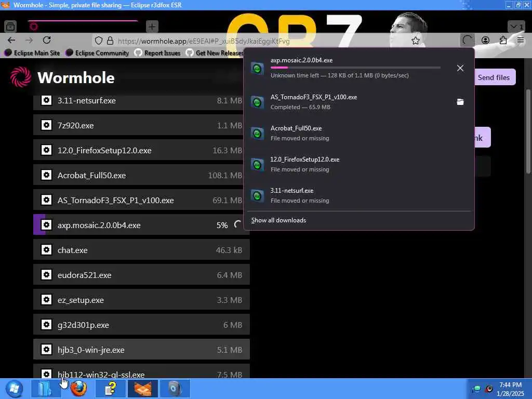Expand the list all tabs dropdown

pyautogui.click(x=516, y=26)
